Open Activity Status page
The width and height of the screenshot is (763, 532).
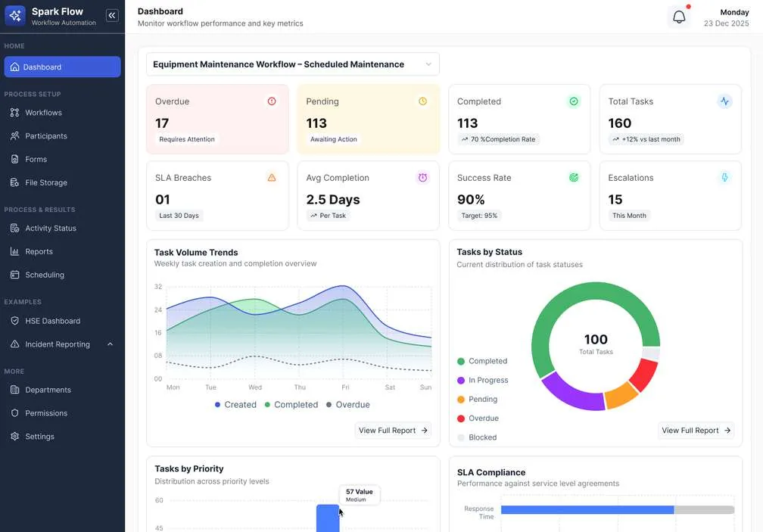(62, 228)
